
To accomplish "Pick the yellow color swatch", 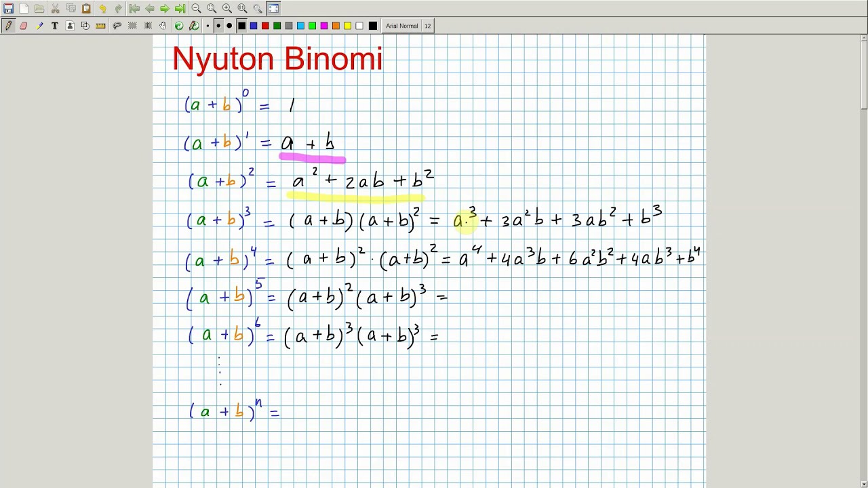I will pos(347,26).
